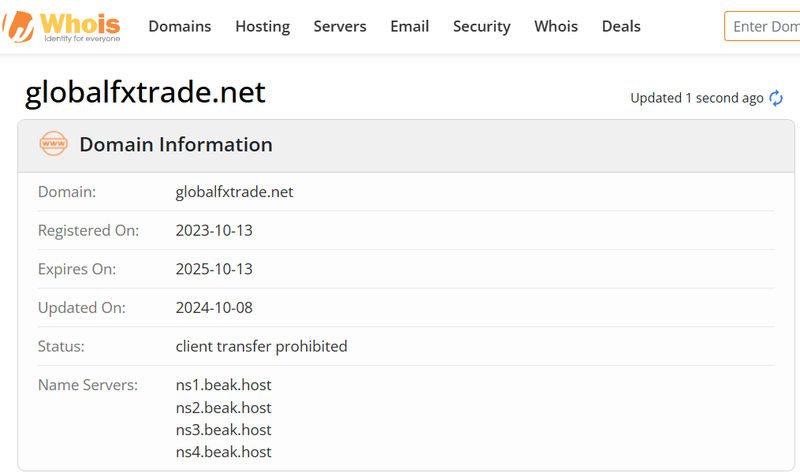Viewport: 800px width, 473px height.
Task: Open the Whois menu item
Action: coord(556,26)
